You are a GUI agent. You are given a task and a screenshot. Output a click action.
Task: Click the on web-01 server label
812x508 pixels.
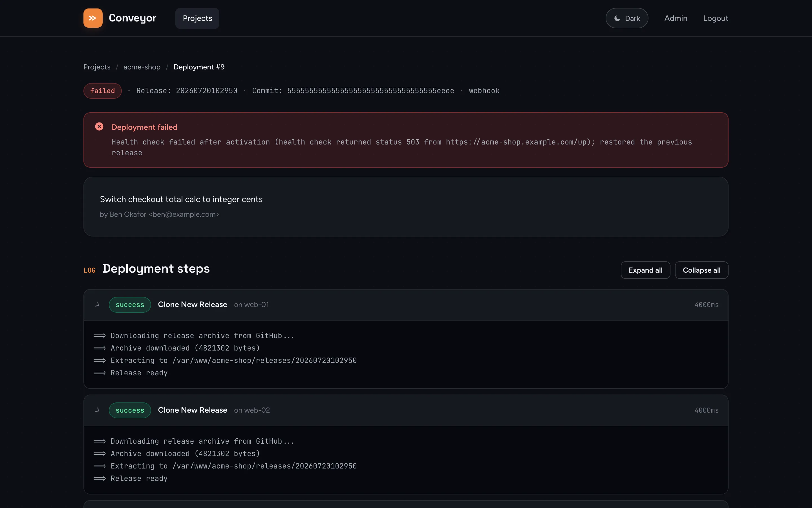(251, 305)
